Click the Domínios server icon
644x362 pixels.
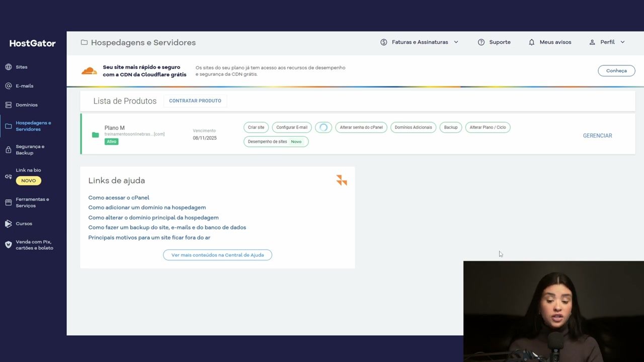[9, 105]
